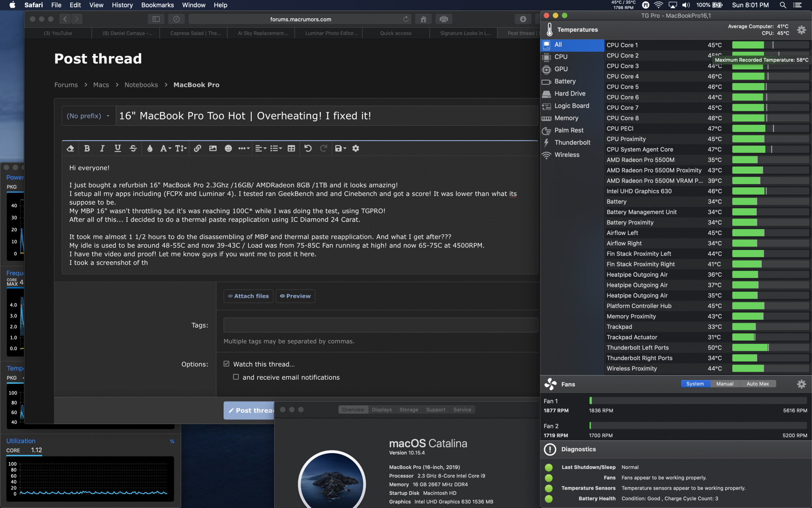
Task: Select Logic Board category in TG Pro sidebar
Action: coord(572,106)
